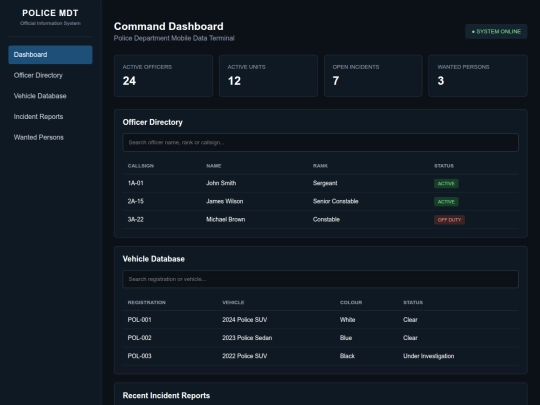Select the Active Units stat card
Screen dimensions: 540x405
click(268, 76)
